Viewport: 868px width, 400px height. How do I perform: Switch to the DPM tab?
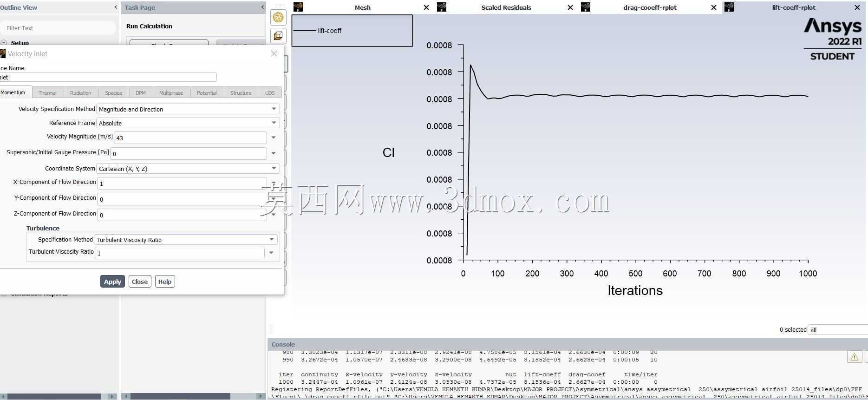coord(141,92)
